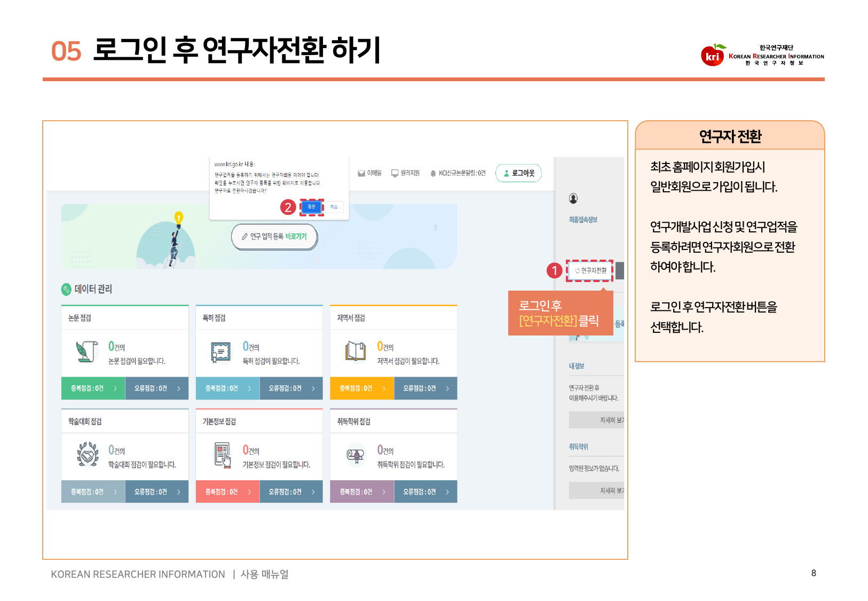This screenshot has height=601, width=868.
Task: Open the 원격지원 remote support monitor icon
Action: click(x=395, y=173)
